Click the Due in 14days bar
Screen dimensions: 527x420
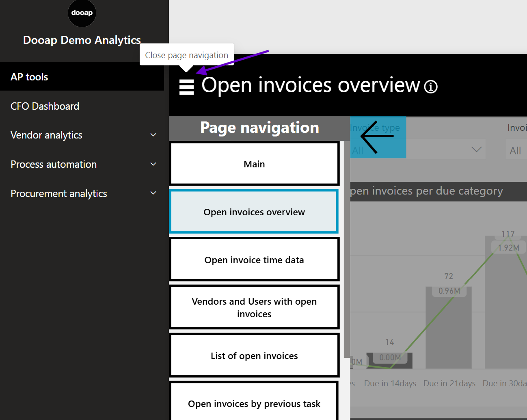389,361
